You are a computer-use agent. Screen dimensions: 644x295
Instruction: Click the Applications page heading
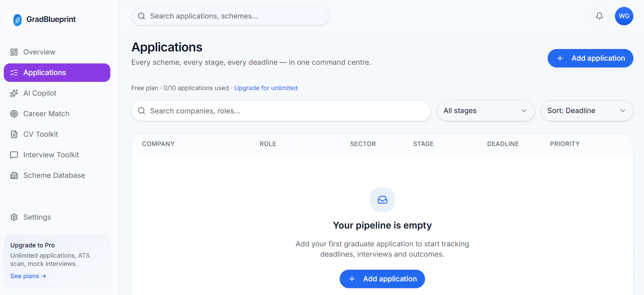click(167, 47)
